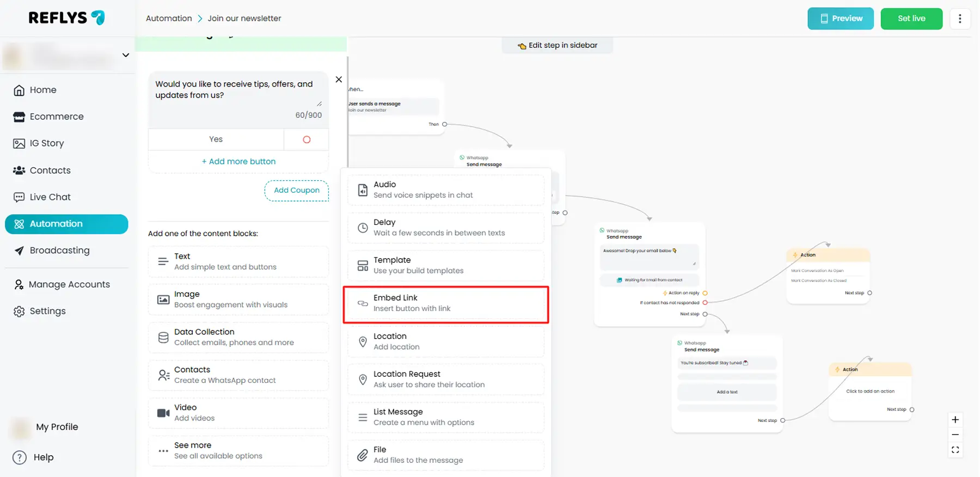The height and width of the screenshot is (477, 980).
Task: Click the zoom in plus icon
Action: click(x=955, y=420)
